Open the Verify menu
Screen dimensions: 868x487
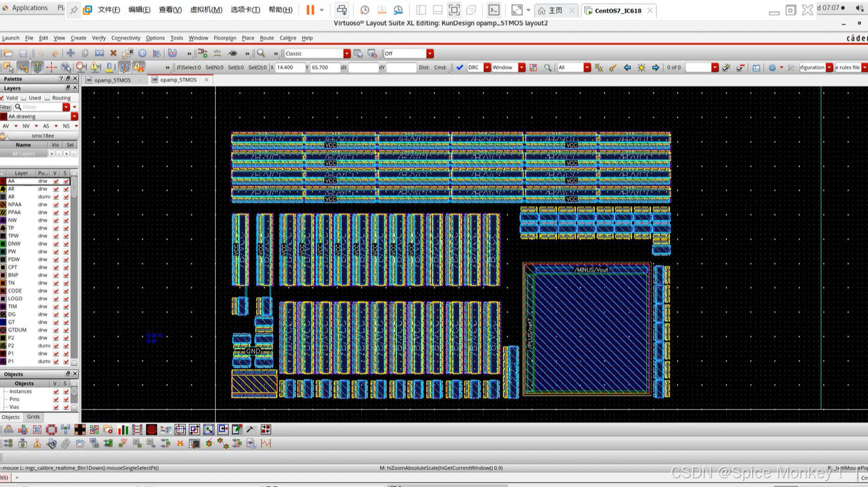tap(99, 38)
